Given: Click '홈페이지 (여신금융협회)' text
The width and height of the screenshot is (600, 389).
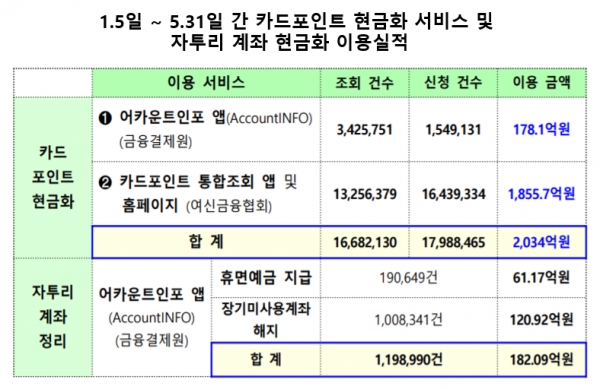Looking at the screenshot, I should [197, 206].
